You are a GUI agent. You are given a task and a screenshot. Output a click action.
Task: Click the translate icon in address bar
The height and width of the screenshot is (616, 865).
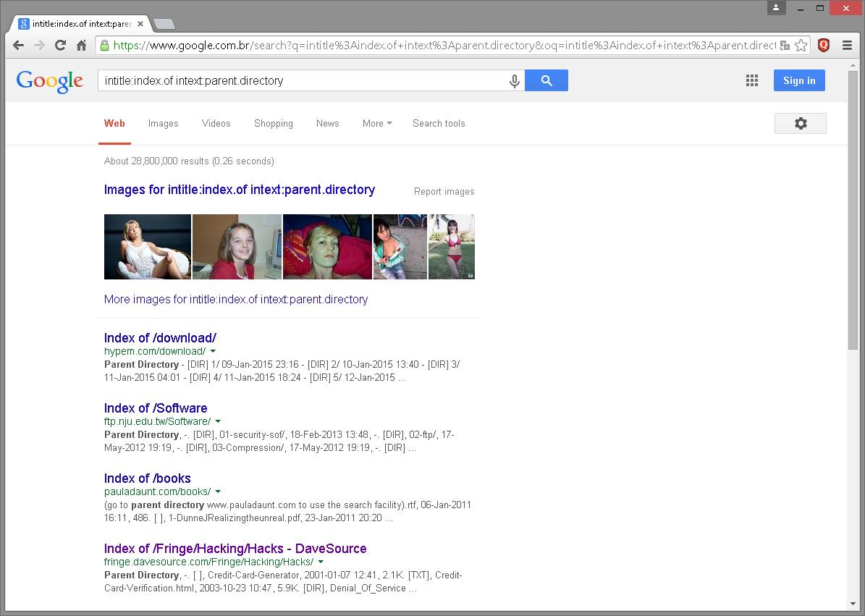point(785,46)
